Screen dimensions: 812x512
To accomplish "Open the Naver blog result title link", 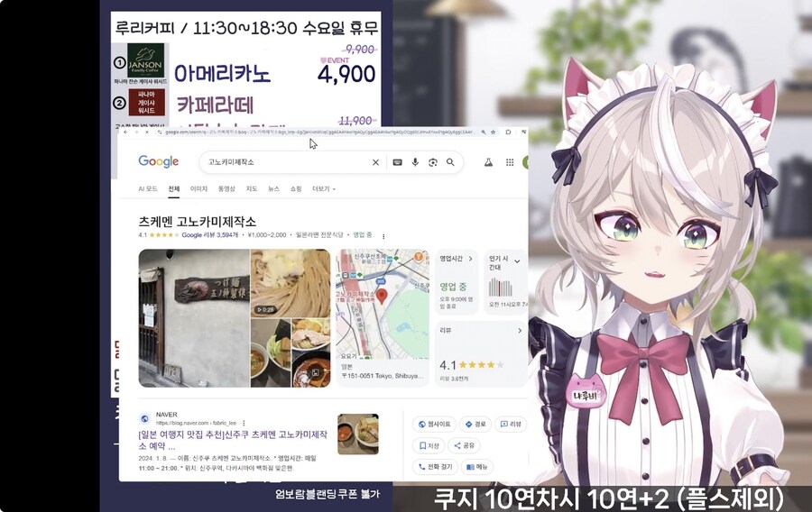I will coord(233,440).
